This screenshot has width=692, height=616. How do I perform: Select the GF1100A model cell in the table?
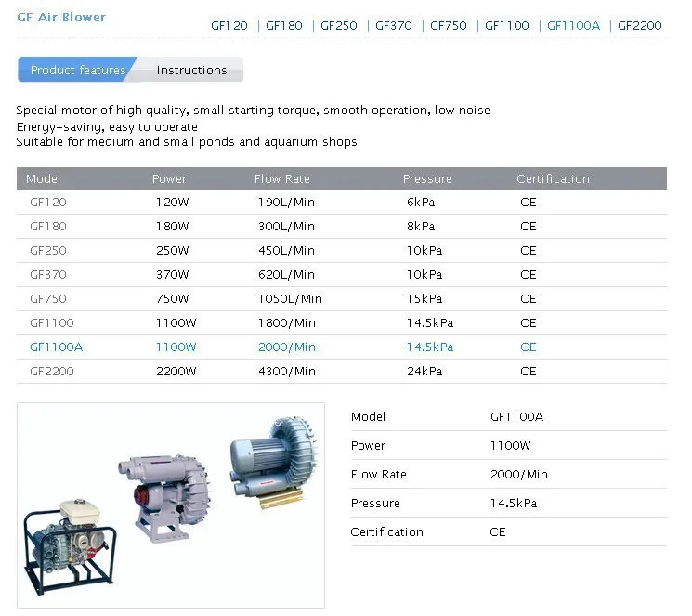click(56, 347)
